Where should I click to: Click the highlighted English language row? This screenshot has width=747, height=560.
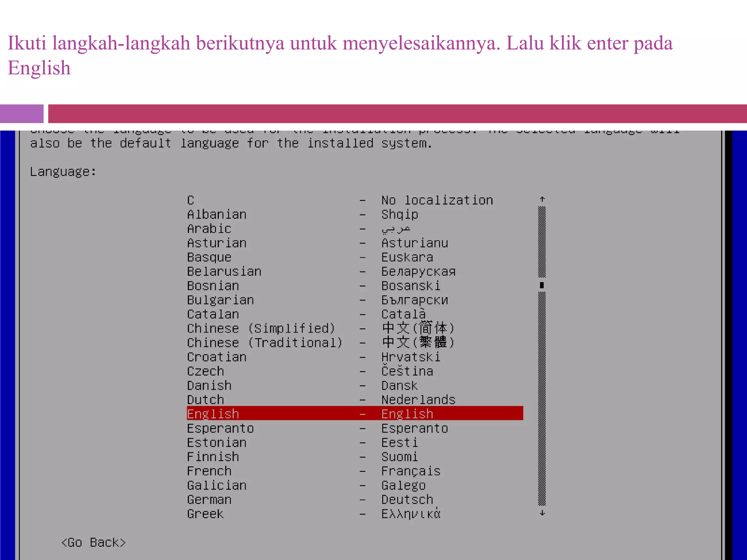tap(355, 413)
